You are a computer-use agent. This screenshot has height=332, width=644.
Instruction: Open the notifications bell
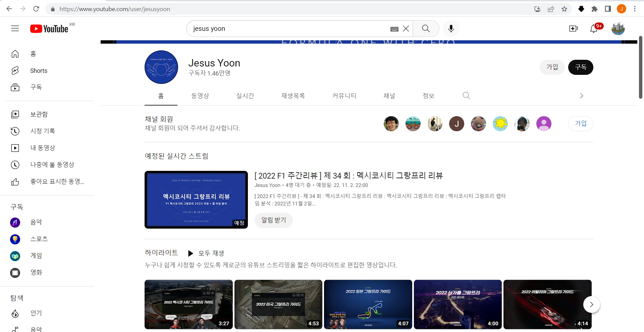(x=594, y=29)
